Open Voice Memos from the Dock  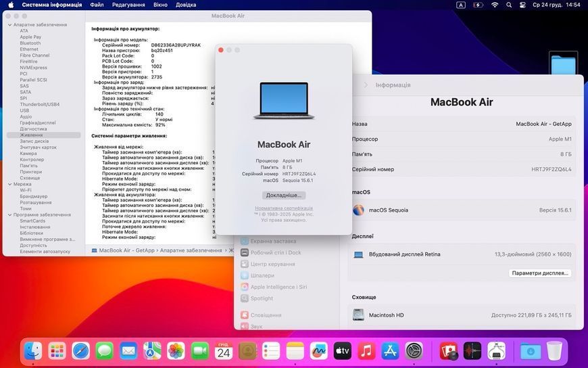coord(472,352)
